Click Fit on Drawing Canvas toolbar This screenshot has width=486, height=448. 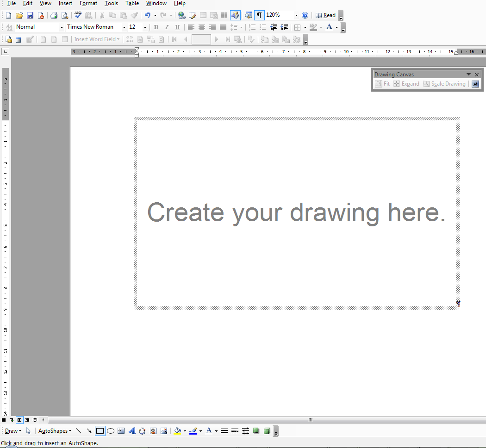tap(382, 84)
